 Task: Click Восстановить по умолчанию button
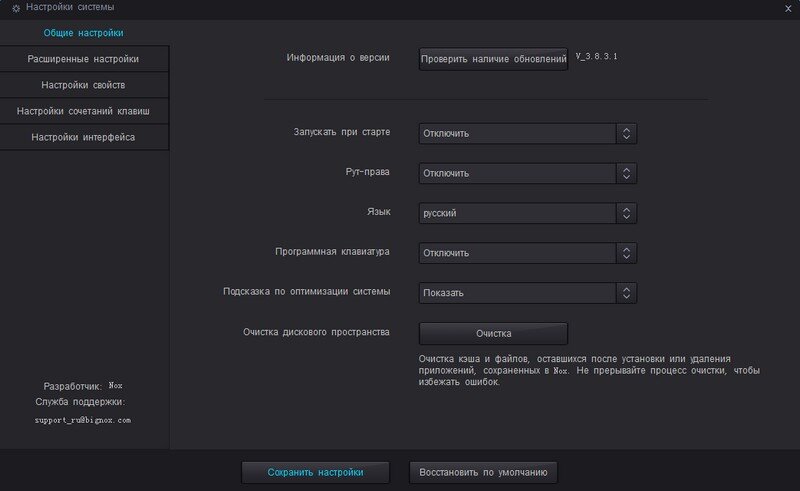point(483,473)
